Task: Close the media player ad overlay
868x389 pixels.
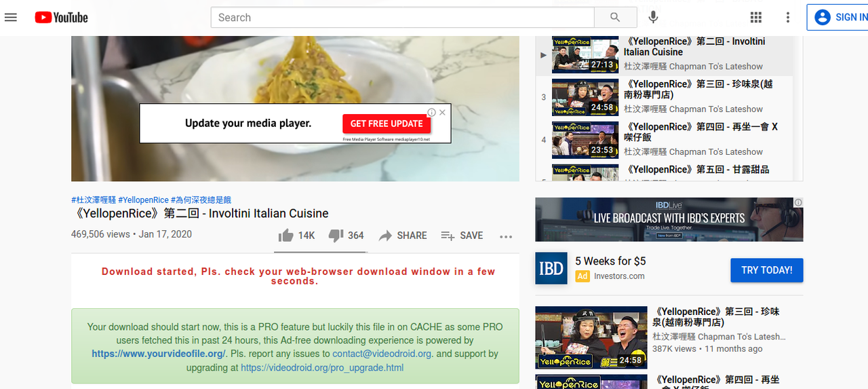Action: (442, 113)
